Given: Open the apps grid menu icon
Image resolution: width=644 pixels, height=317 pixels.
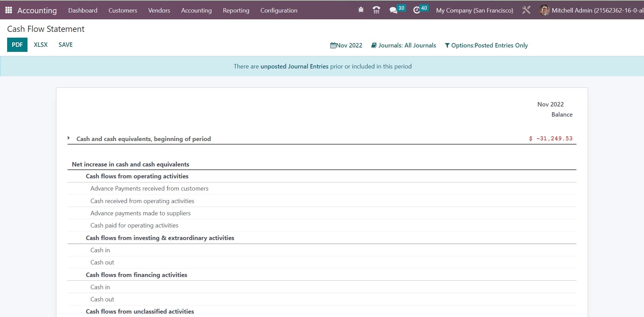Looking at the screenshot, I should [8, 10].
